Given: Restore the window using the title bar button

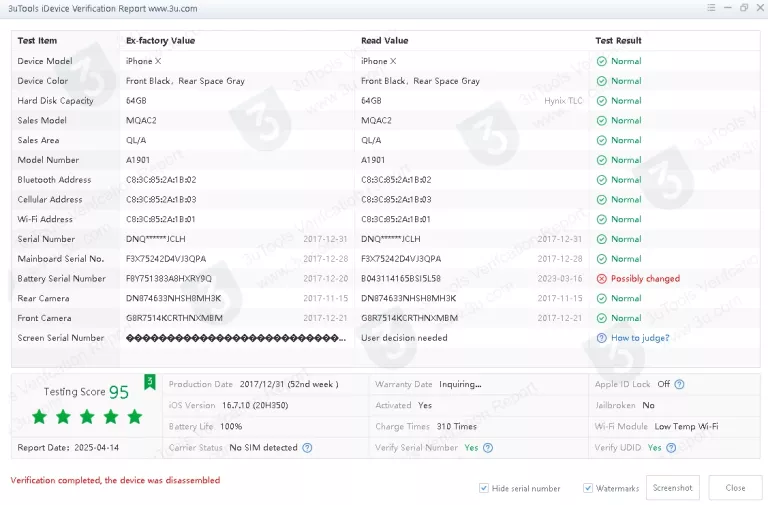Looking at the screenshot, I should [743, 8].
